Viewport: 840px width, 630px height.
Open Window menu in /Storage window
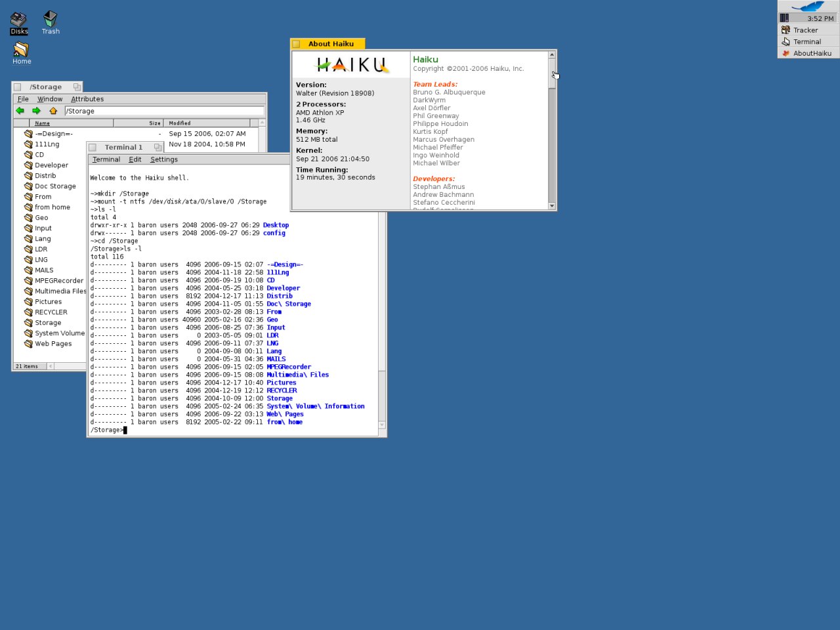coord(50,99)
